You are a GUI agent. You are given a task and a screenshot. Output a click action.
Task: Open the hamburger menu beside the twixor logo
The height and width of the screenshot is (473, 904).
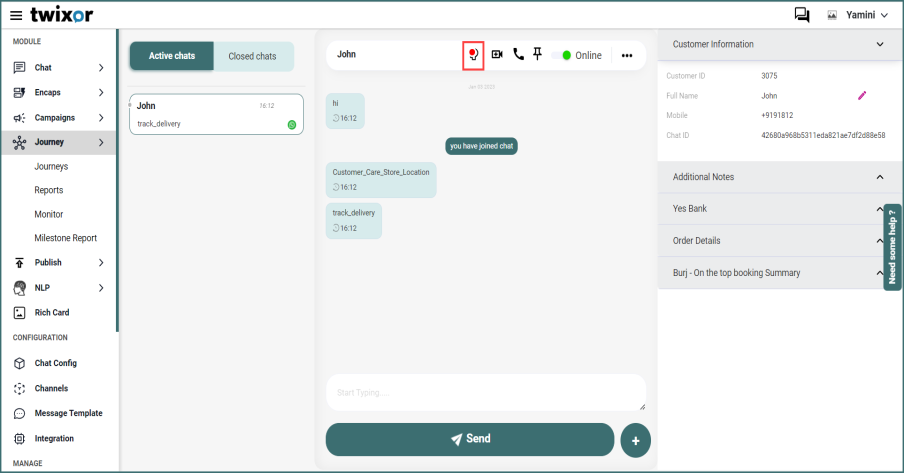point(16,15)
